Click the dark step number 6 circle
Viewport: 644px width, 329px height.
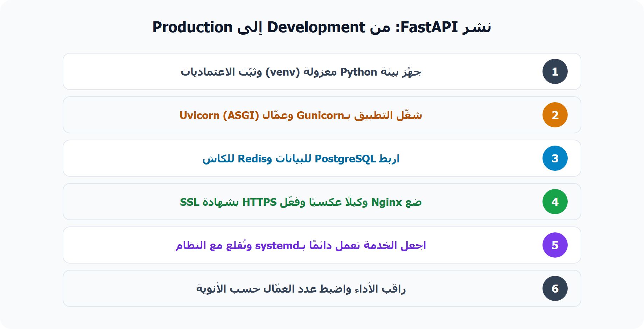point(555,288)
